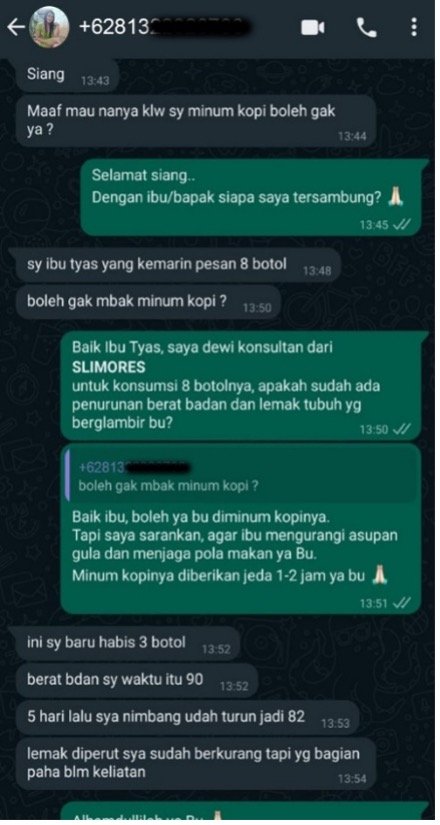Start a voice call
The height and width of the screenshot is (825, 440).
tap(367, 28)
